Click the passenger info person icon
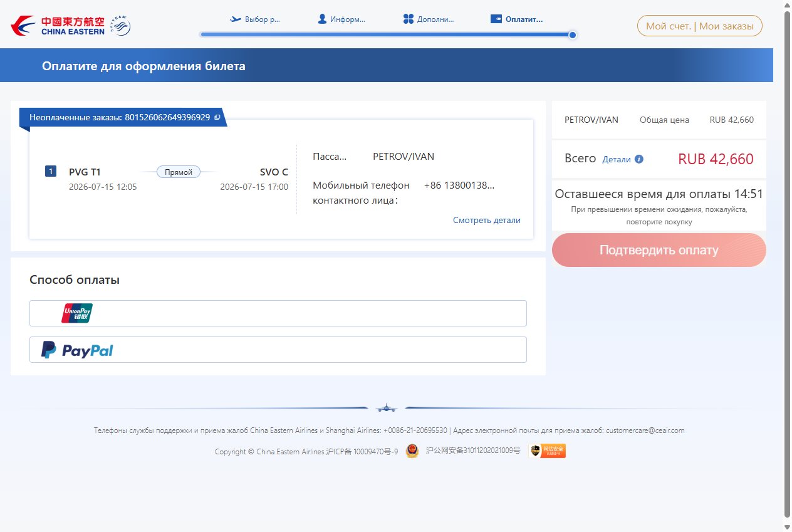Viewport: 792px width, 532px height. 322,19
